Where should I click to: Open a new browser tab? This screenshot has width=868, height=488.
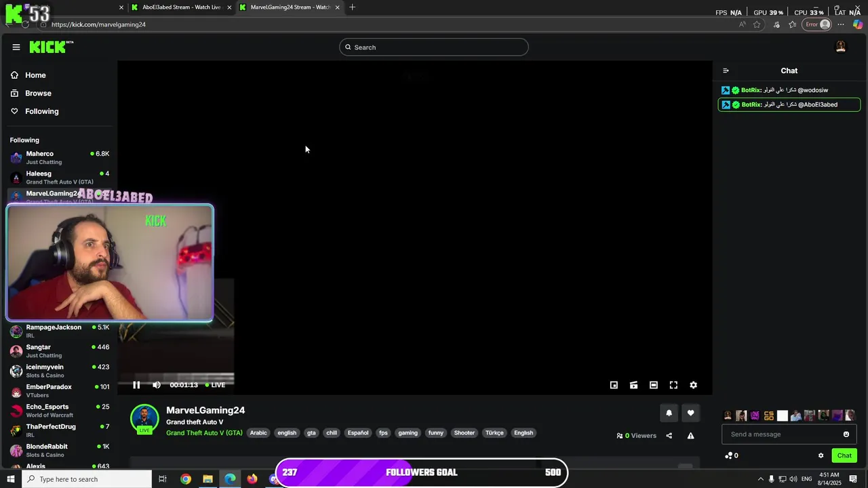[352, 7]
